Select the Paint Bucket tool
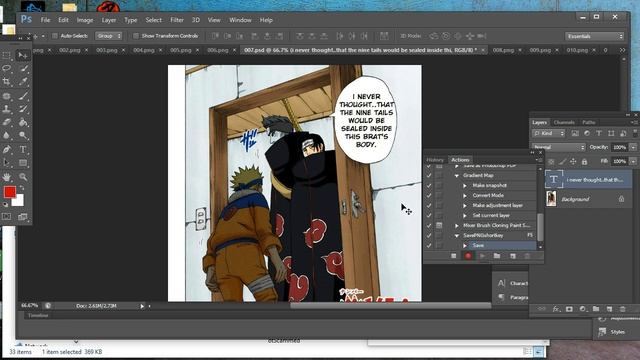 [23, 122]
